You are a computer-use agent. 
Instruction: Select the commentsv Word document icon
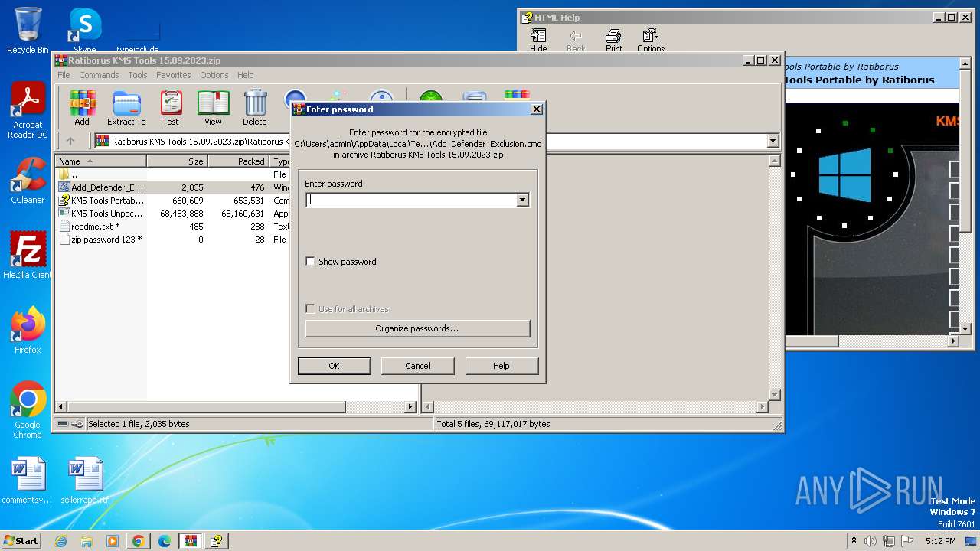coord(28,481)
